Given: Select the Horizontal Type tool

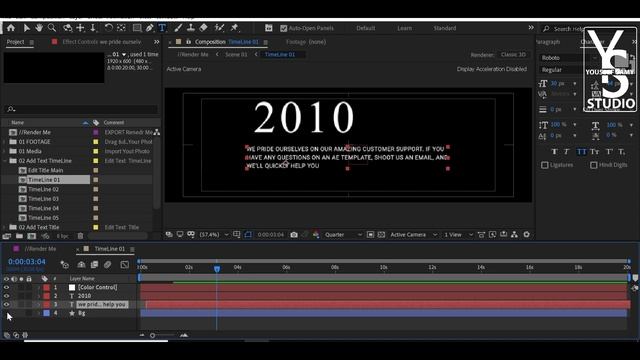Looking at the screenshot, I should pyautogui.click(x=162, y=28).
